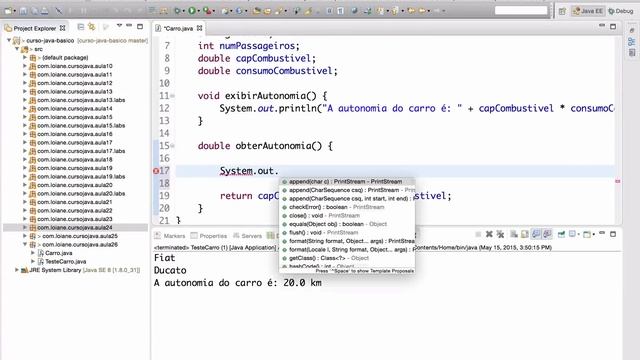Click 'double consumoCombustivel;' on line 9

[268, 71]
